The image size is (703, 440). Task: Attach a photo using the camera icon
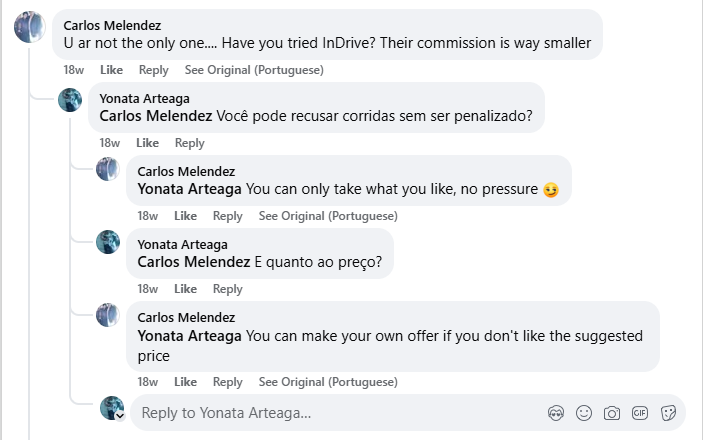(x=612, y=413)
